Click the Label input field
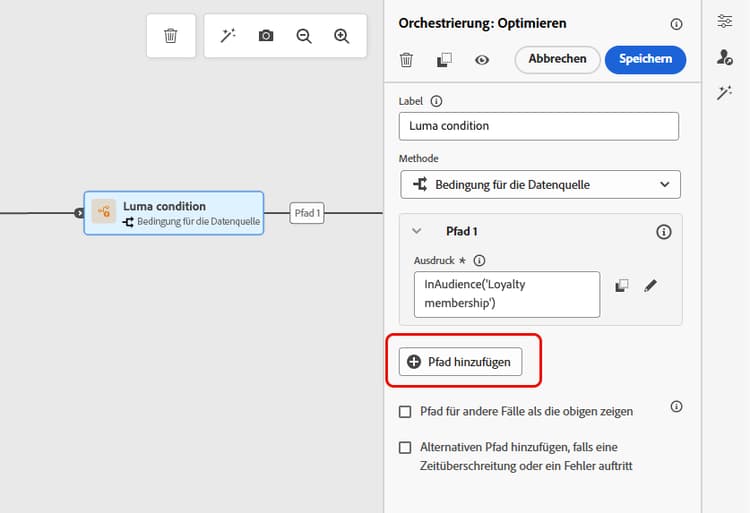The width and height of the screenshot is (750, 513). click(x=539, y=126)
